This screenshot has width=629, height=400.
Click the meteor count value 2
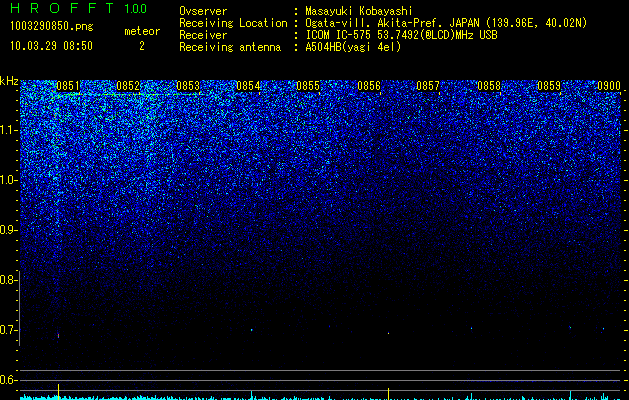[142, 46]
